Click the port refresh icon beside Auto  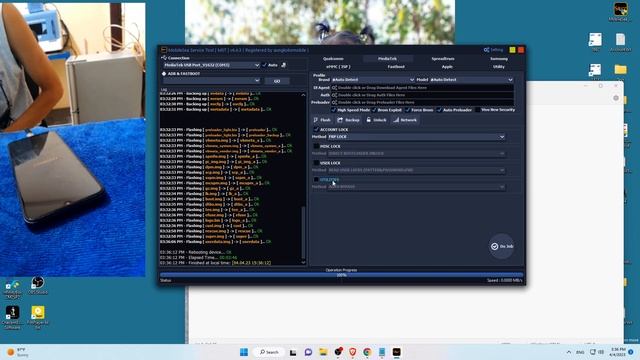(x=284, y=65)
